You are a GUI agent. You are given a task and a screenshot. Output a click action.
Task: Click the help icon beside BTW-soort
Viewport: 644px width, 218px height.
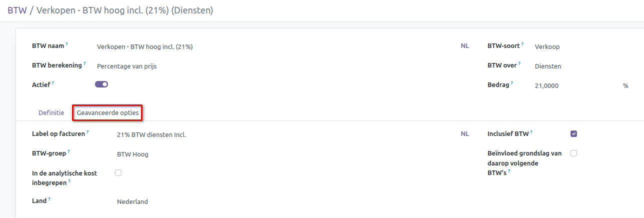[522, 44]
